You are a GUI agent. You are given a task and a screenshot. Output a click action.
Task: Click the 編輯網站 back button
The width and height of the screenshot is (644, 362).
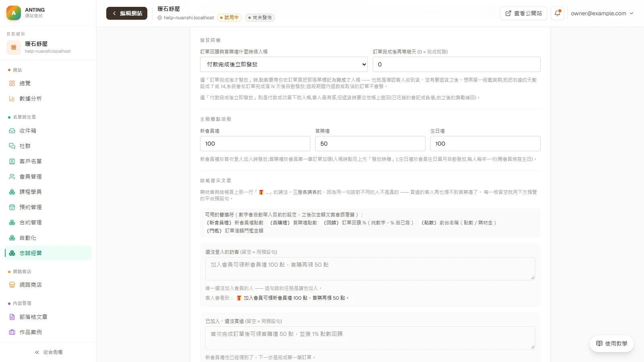(x=127, y=13)
